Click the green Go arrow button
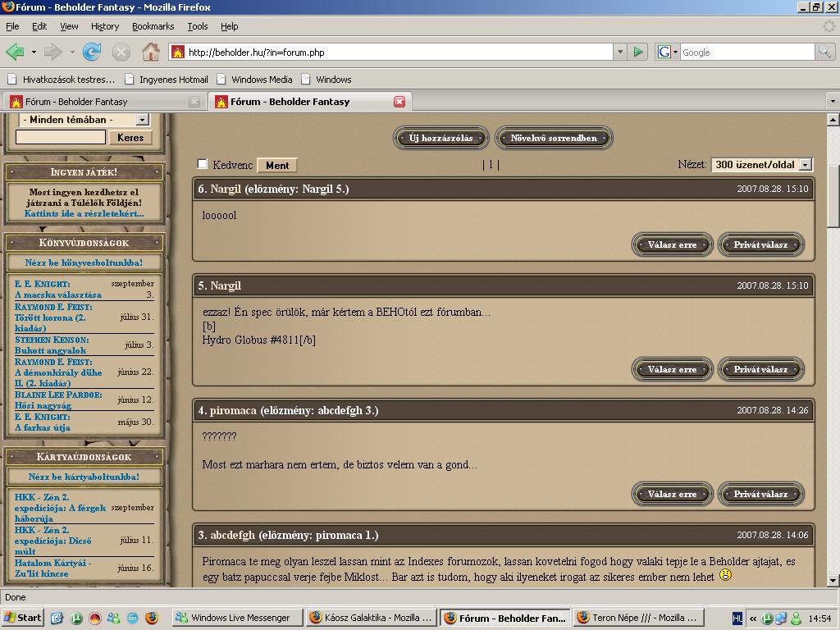The height and width of the screenshot is (630, 840). click(x=638, y=52)
